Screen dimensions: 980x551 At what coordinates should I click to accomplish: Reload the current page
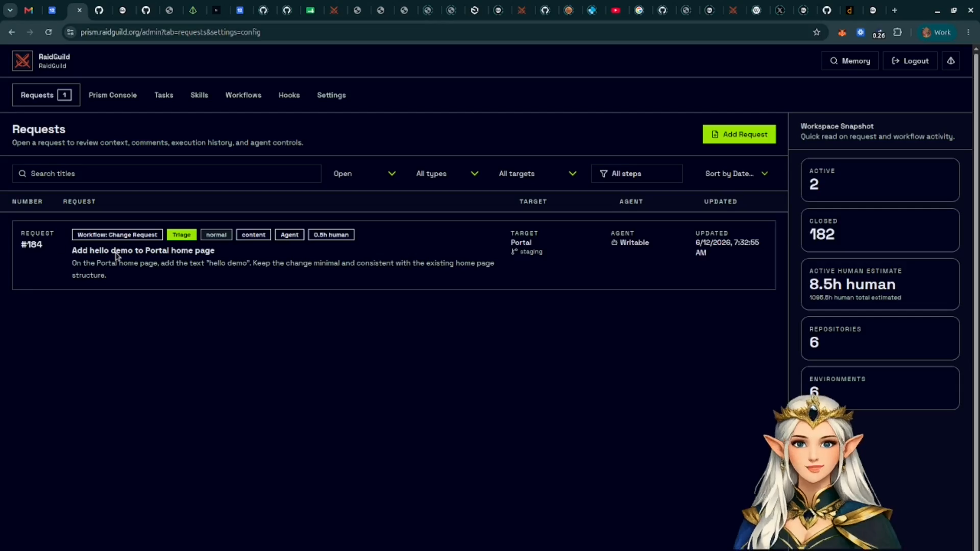(x=48, y=32)
